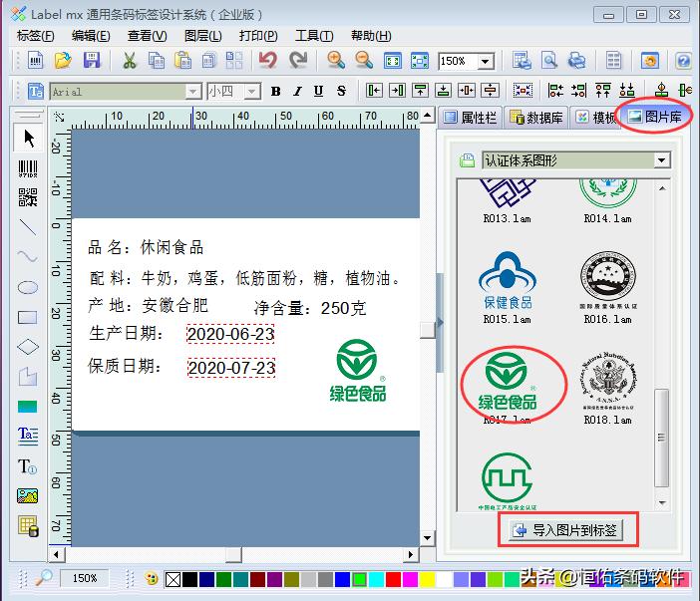Image resolution: width=700 pixels, height=601 pixels.
Task: Expand the 认证体系图形 category dropdown
Action: pos(662,160)
